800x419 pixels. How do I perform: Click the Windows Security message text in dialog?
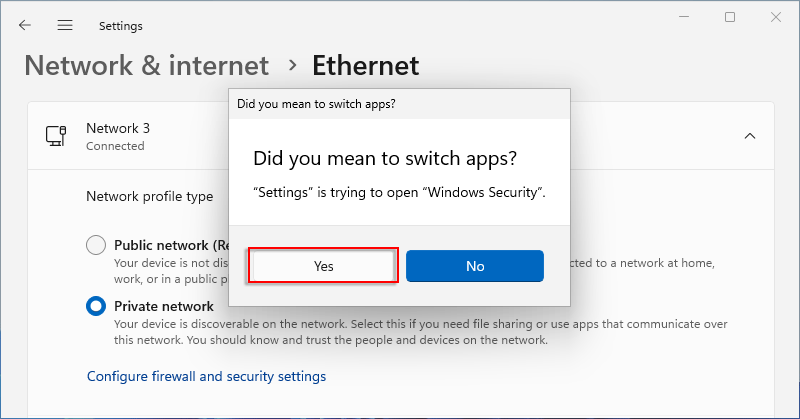[x=399, y=192]
